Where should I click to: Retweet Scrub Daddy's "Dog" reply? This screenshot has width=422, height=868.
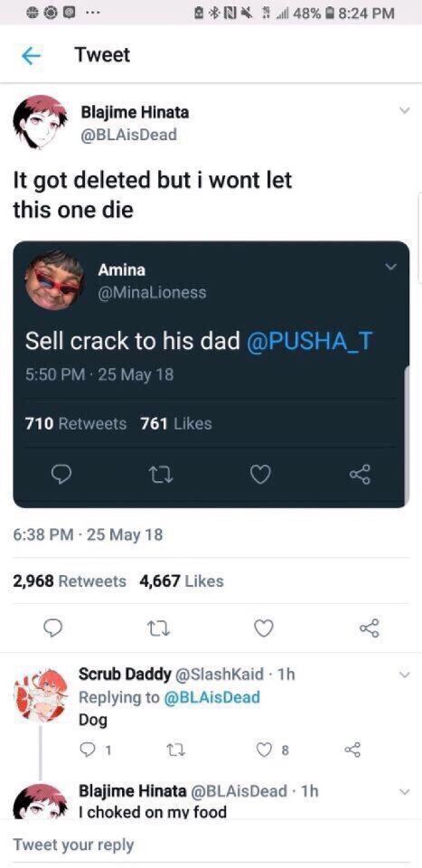click(x=179, y=750)
